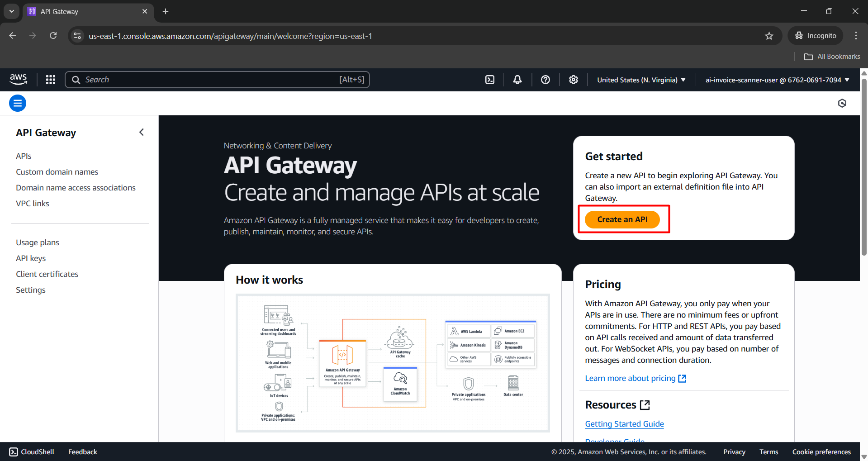
Task: Open the notifications bell
Action: (517, 79)
